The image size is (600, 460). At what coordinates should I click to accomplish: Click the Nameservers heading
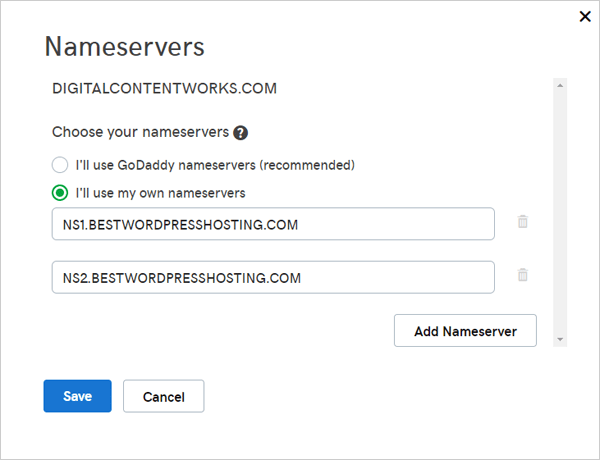125,47
